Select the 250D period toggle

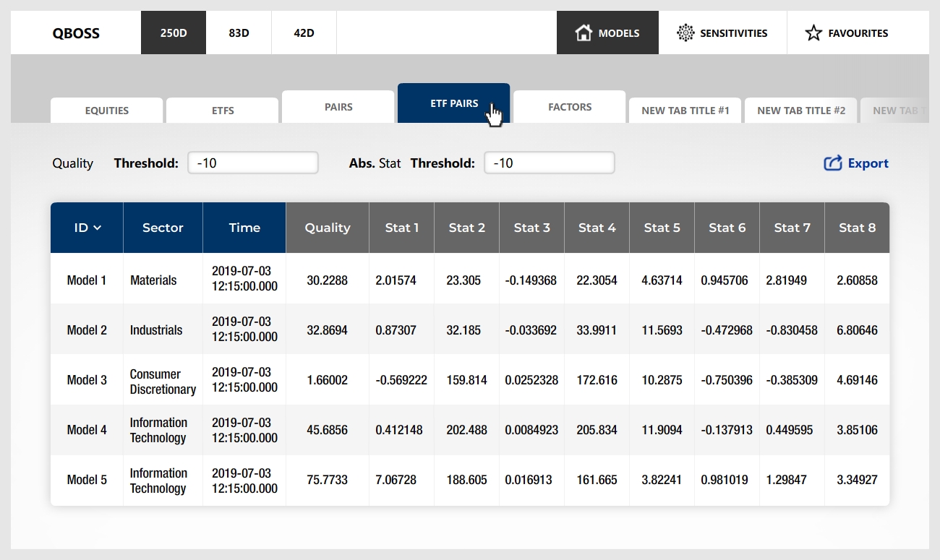(x=174, y=33)
